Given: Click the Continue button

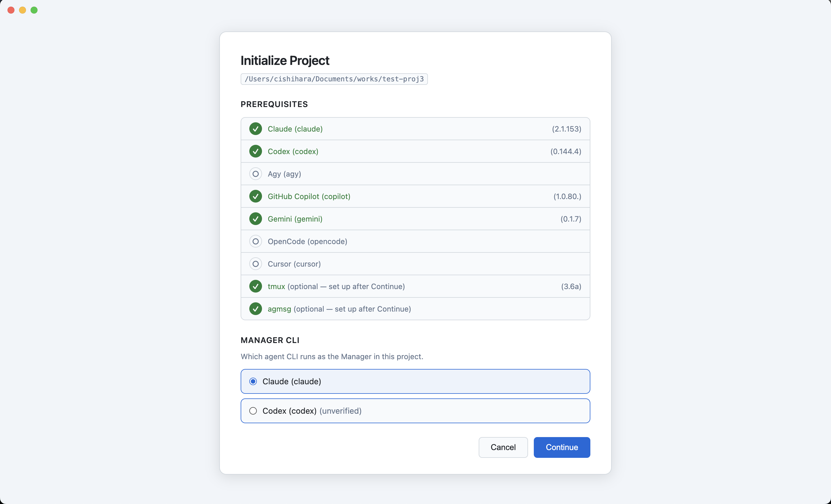Looking at the screenshot, I should click(x=562, y=447).
